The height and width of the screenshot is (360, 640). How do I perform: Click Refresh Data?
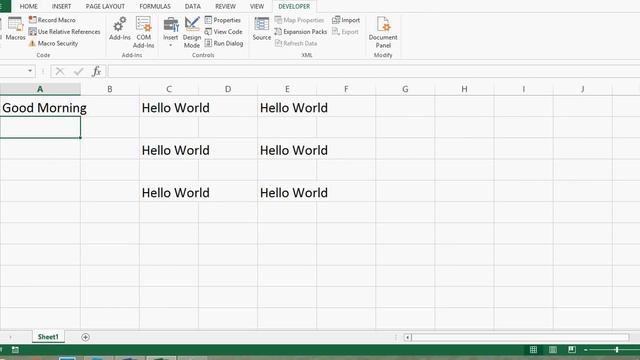296,43
